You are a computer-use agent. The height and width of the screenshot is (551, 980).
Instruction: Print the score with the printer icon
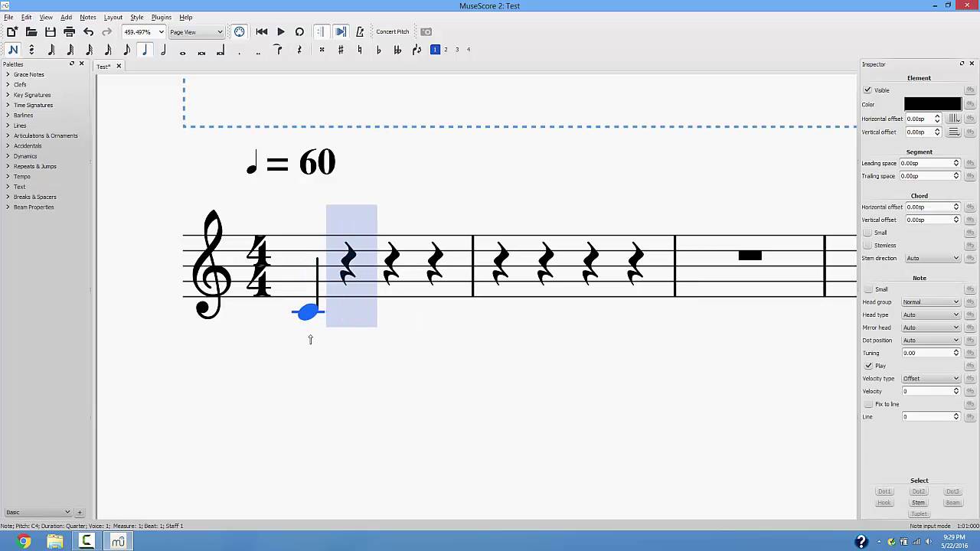click(x=69, y=31)
